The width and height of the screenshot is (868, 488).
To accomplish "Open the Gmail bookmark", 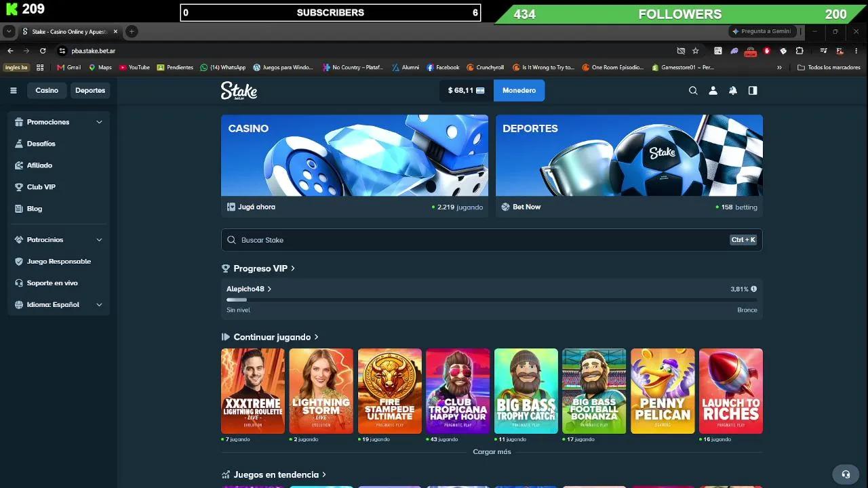I will 69,68.
